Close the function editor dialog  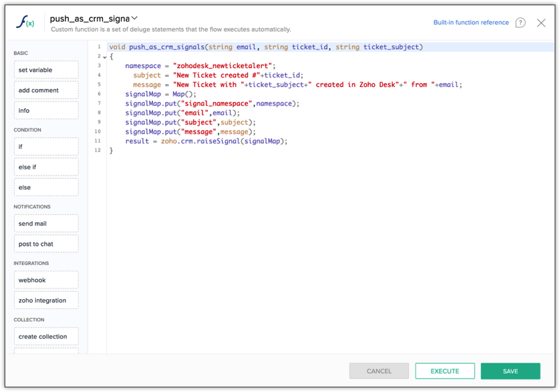pyautogui.click(x=541, y=23)
